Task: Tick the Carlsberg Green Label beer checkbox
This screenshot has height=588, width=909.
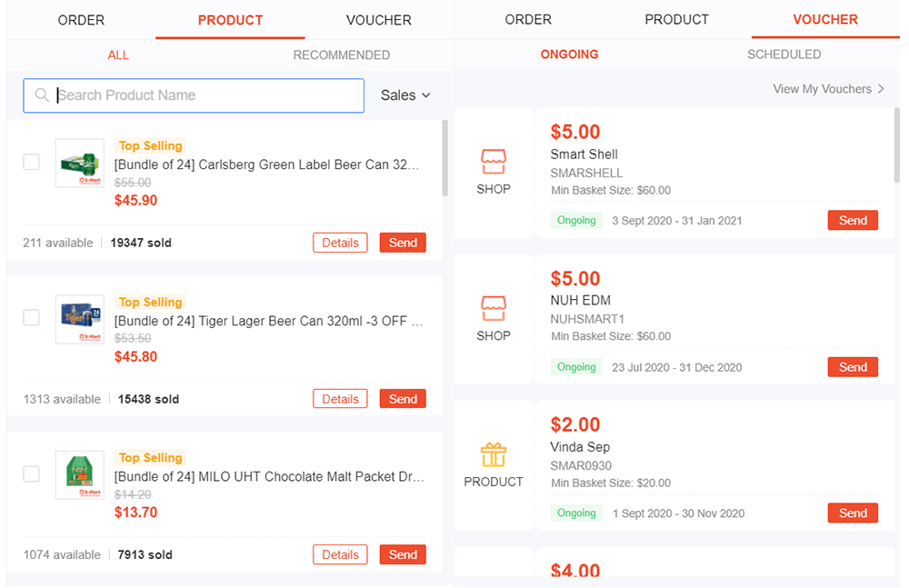Action: click(x=31, y=162)
